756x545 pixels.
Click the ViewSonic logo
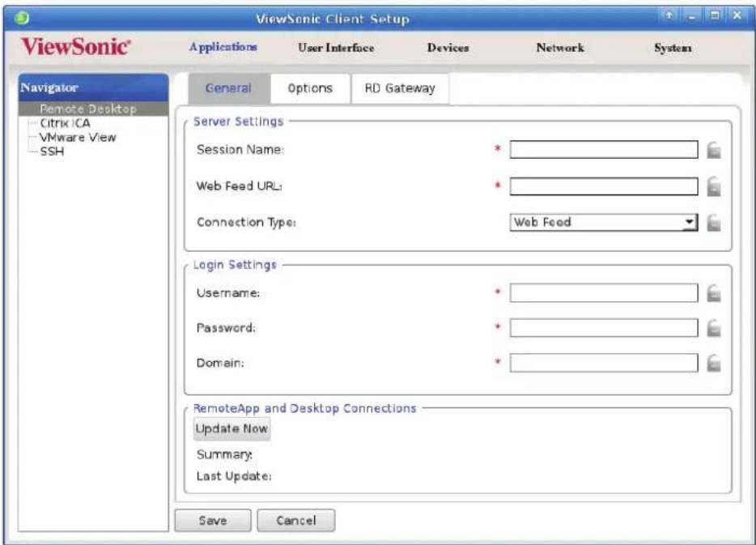pyautogui.click(x=76, y=47)
